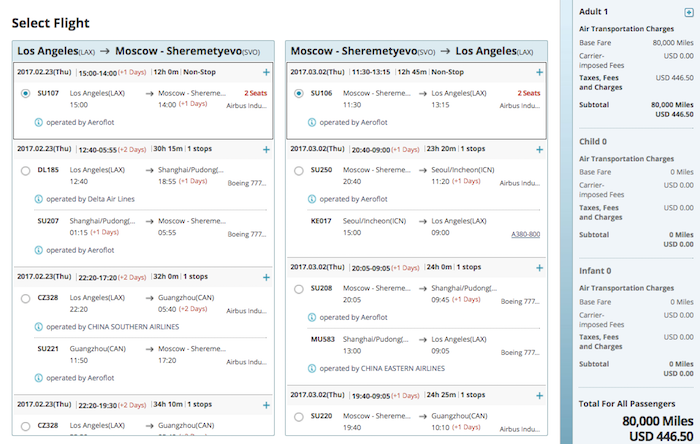Click KE017 flight number text
The height and width of the screenshot is (444, 700).
321,221
